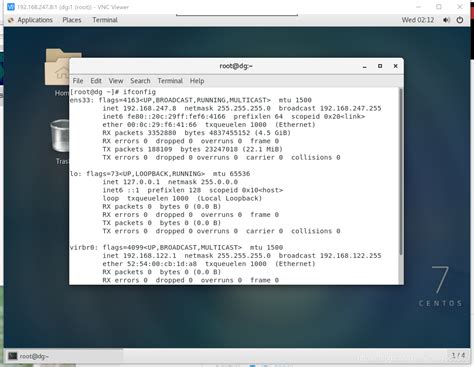Maximize the VNC Viewer window
Viewport: 474px width, 367px height.
439,7
